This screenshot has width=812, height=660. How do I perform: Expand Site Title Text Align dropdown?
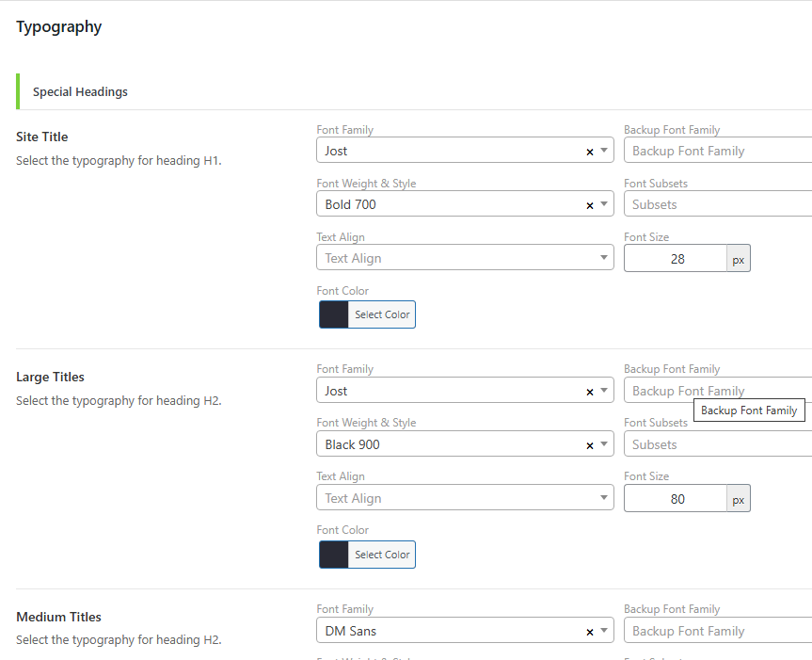(604, 258)
